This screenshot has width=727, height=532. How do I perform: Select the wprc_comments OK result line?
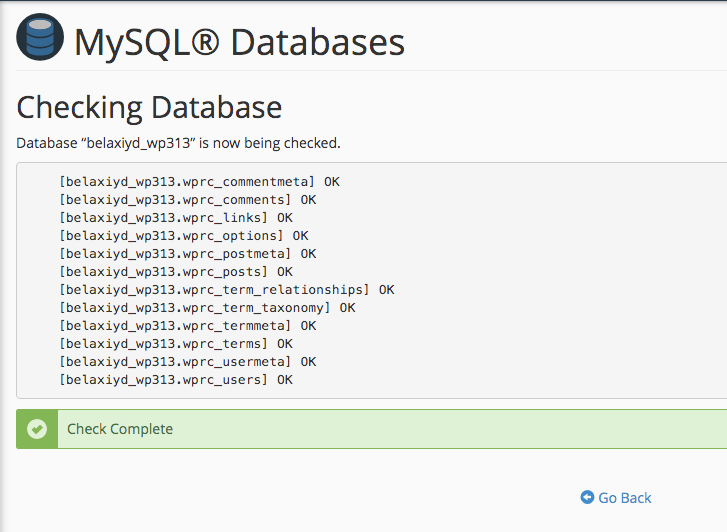[188, 200]
